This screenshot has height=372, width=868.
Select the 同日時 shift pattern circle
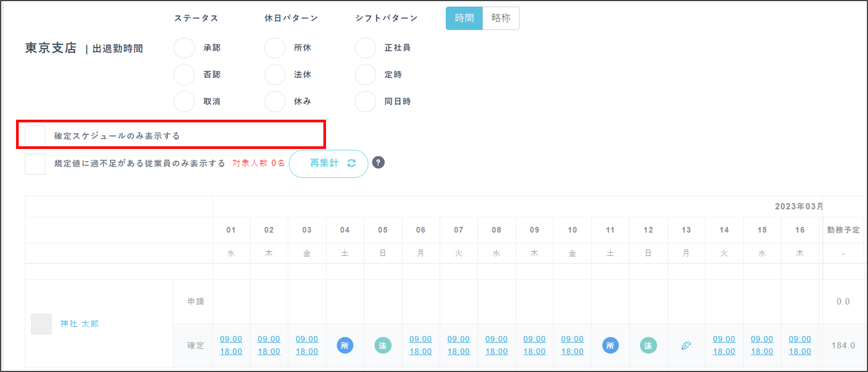(365, 102)
